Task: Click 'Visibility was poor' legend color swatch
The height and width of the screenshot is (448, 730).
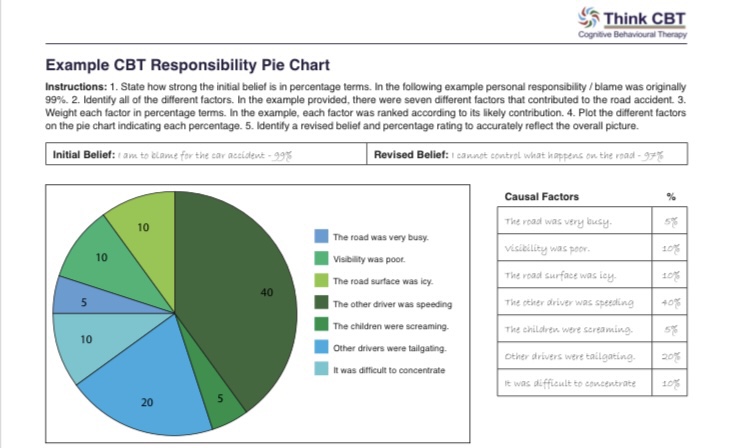Action: coord(321,259)
